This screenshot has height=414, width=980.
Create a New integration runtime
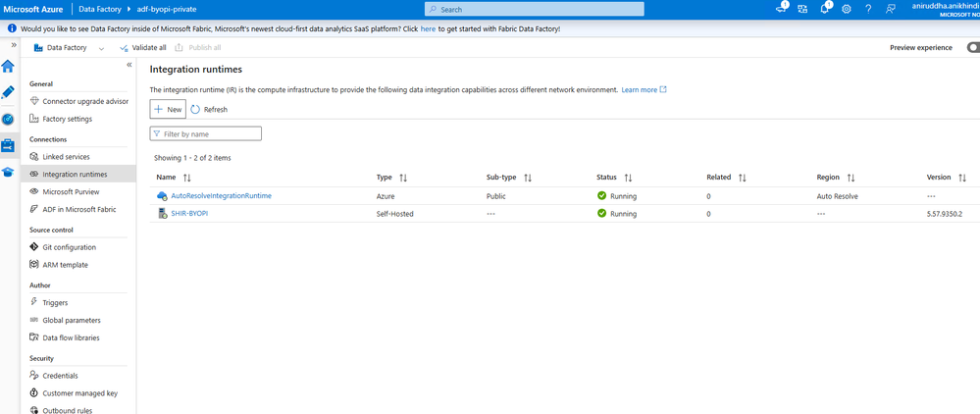tap(168, 109)
